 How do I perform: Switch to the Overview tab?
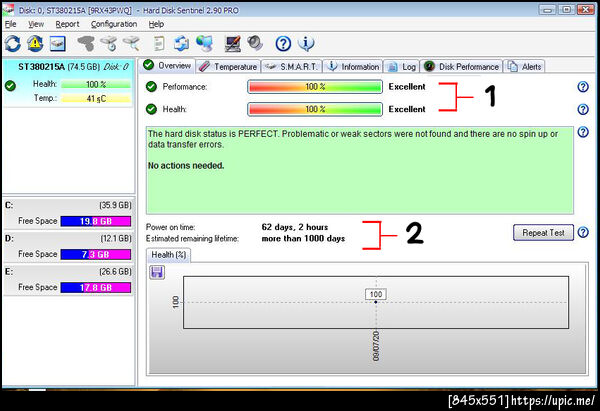167,65
